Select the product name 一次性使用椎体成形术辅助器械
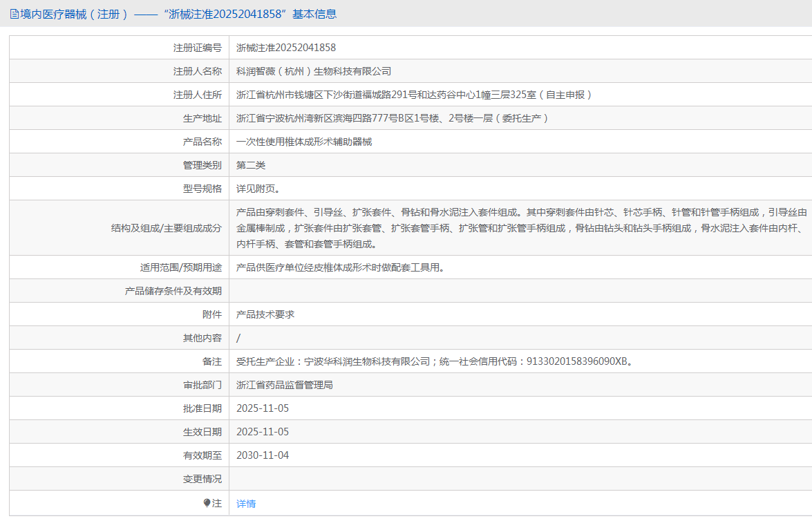Viewport: 812px width, 521px height. pos(304,142)
